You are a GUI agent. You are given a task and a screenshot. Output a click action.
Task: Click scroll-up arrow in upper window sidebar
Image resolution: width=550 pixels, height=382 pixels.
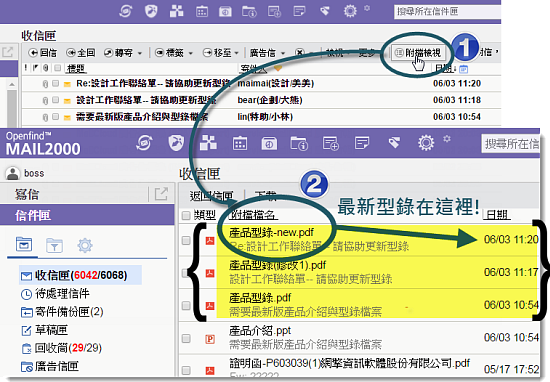[12, 84]
